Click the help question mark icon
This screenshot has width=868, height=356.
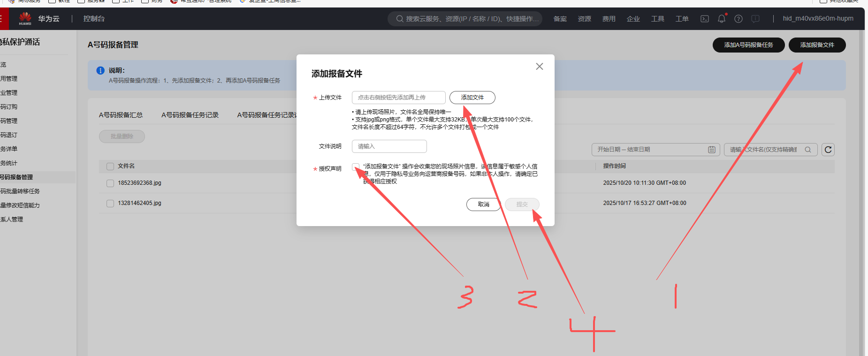click(739, 19)
